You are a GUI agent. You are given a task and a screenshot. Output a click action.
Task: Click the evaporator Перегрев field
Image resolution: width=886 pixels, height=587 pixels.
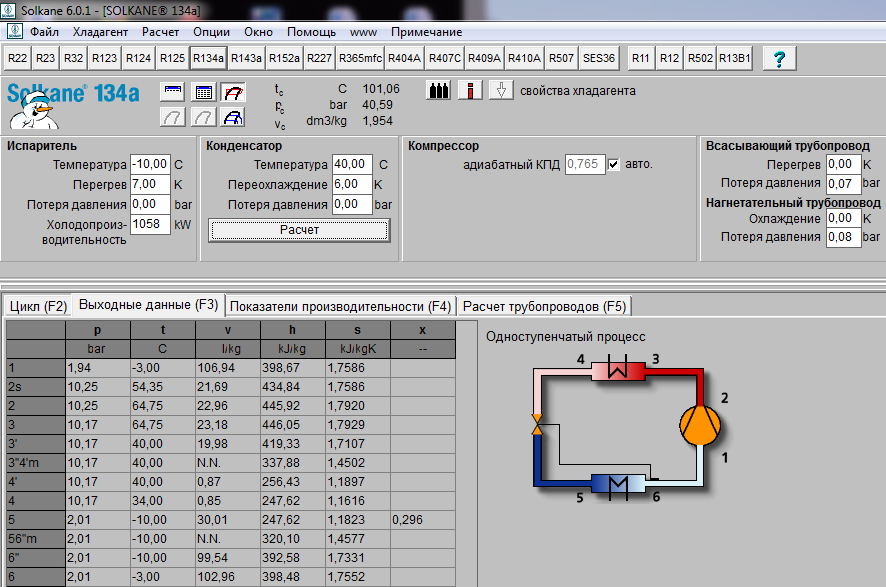tap(150, 184)
